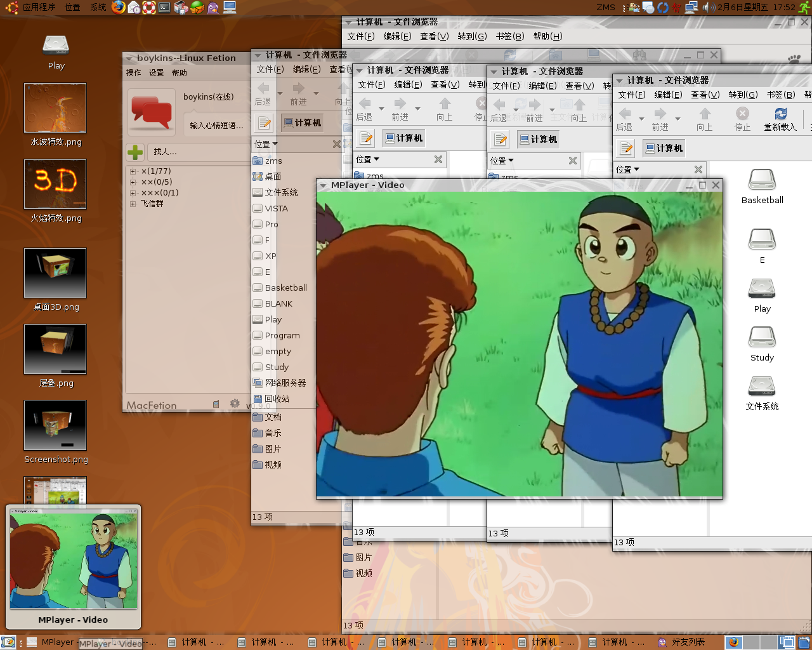812x650 pixels.
Task: Open 位置 dropdown in leftmost file browser sidebar
Action: click(x=266, y=144)
